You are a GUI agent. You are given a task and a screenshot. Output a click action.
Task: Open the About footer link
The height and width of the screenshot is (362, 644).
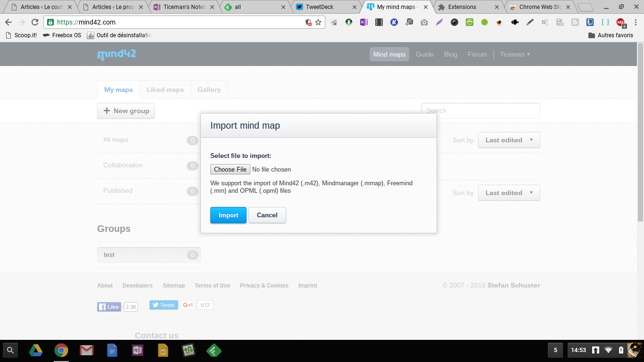point(105,286)
